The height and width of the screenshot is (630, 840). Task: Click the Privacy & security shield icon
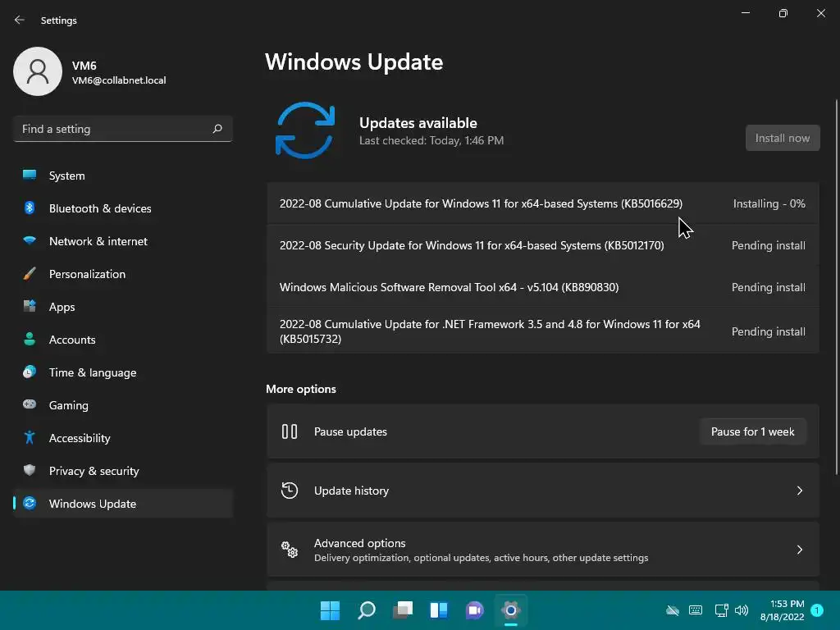point(30,470)
